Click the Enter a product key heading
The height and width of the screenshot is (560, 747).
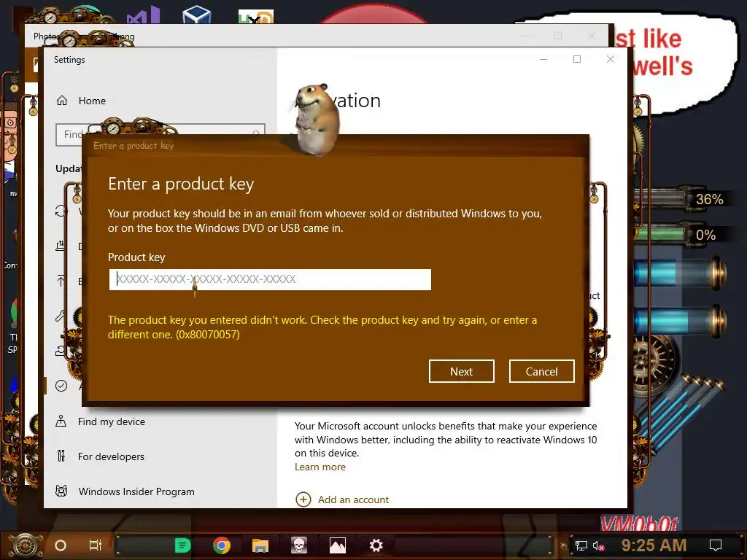tap(181, 184)
